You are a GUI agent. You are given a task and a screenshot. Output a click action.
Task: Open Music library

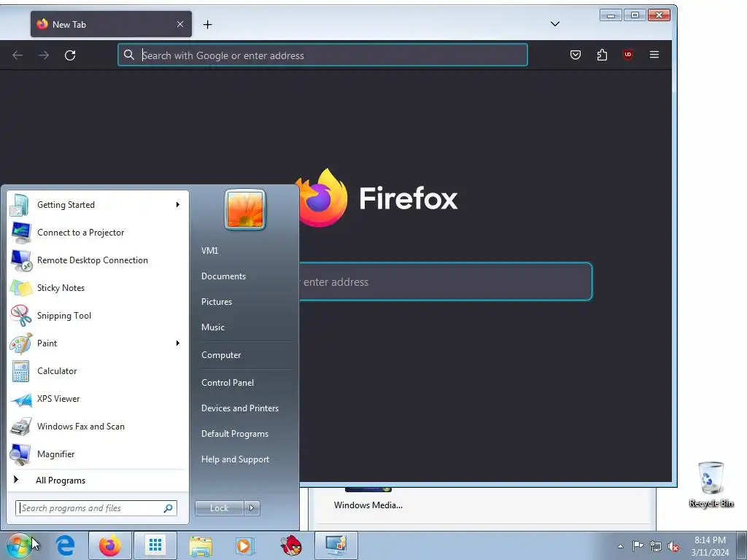(213, 327)
